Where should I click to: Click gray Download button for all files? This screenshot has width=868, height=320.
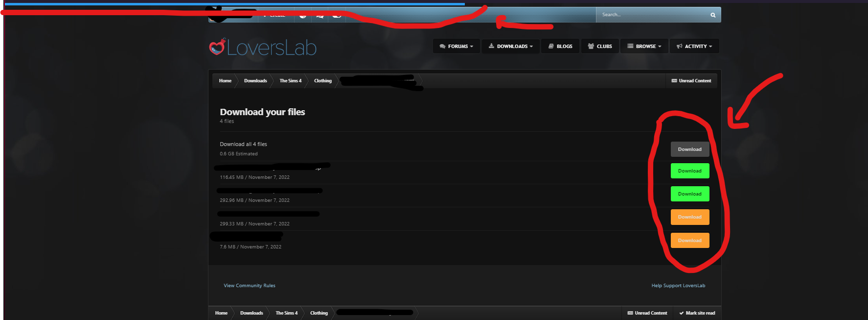pyautogui.click(x=689, y=149)
